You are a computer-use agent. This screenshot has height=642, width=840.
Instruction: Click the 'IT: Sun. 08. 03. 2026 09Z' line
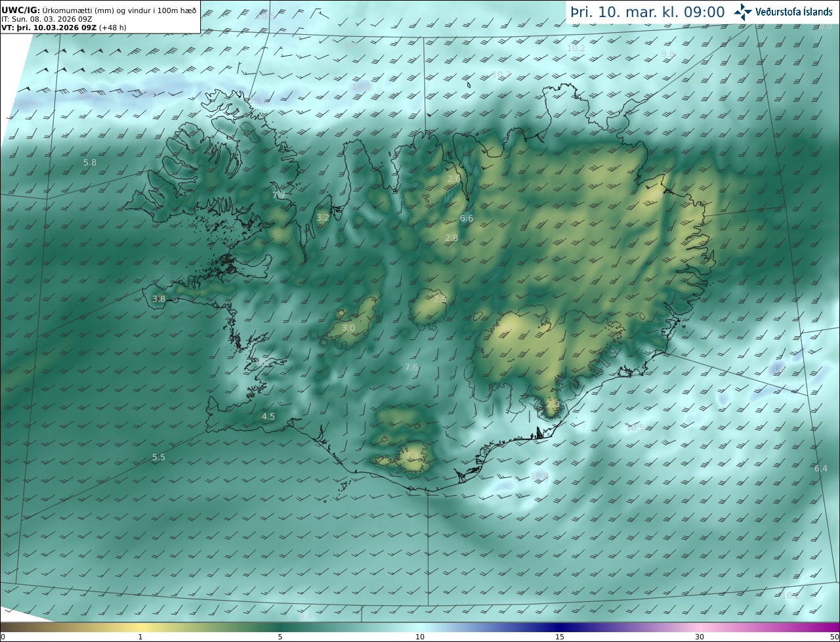tap(47, 19)
